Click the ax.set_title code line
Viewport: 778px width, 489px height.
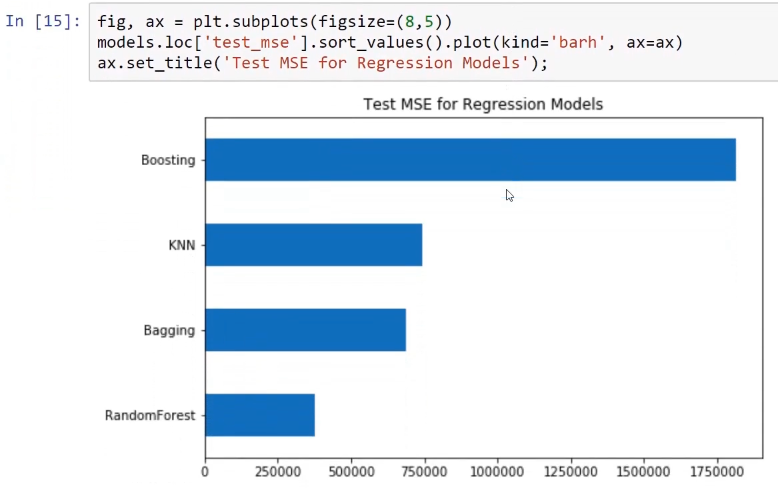pyautogui.click(x=323, y=63)
